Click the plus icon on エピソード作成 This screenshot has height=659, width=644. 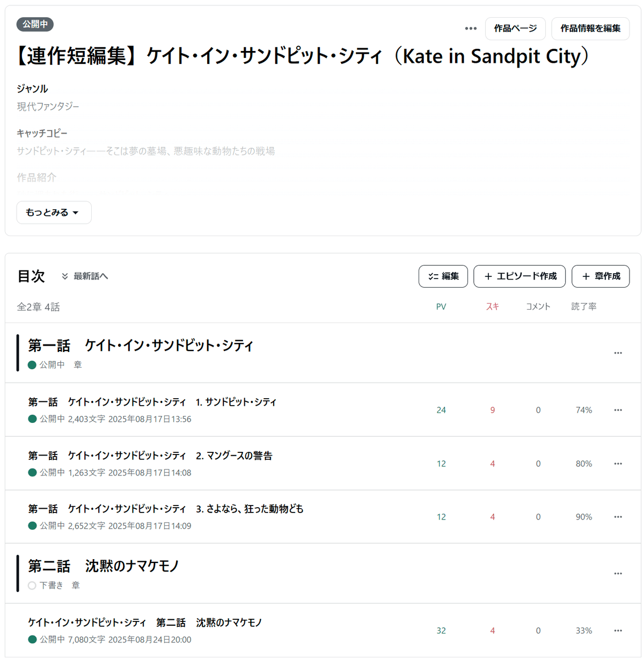click(488, 276)
